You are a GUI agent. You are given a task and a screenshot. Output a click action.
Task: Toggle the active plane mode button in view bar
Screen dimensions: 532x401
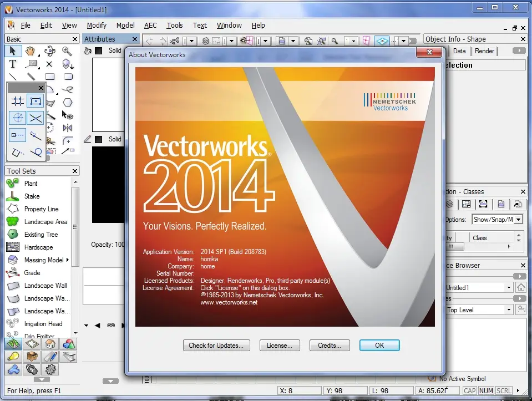click(382, 41)
